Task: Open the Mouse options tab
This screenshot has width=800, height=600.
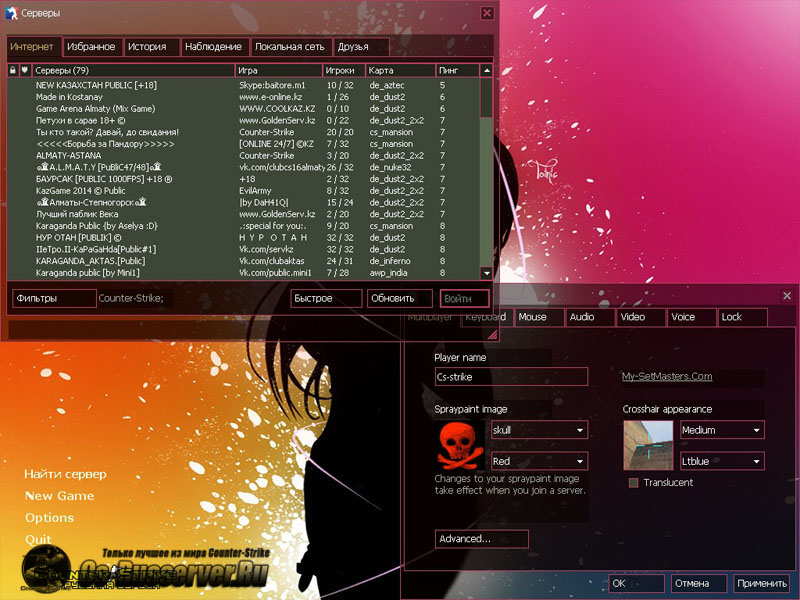Action: tap(539, 317)
